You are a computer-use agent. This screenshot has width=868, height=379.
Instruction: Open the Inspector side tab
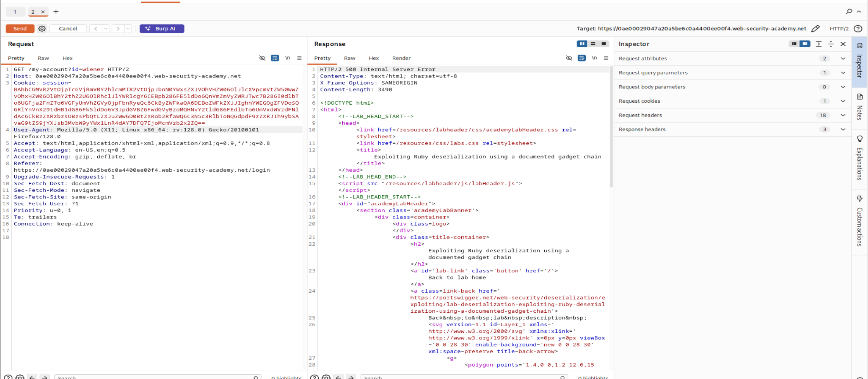click(859, 62)
